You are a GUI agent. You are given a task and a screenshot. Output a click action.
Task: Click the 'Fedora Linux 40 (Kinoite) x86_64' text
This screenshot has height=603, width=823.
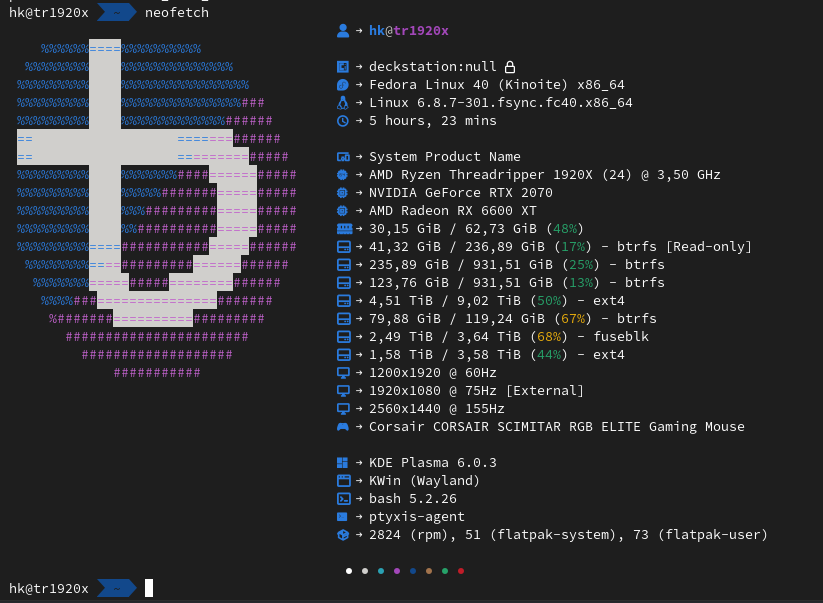(497, 85)
